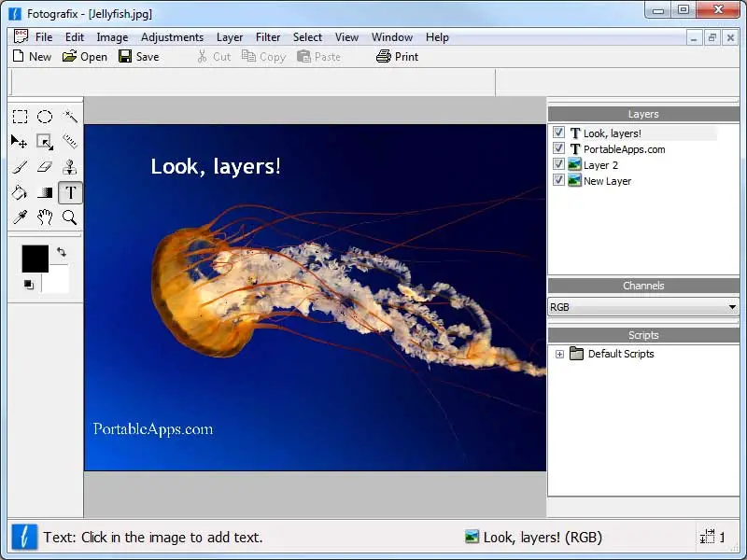Select the Gradient tool
This screenshot has width=747, height=560.
click(45, 192)
